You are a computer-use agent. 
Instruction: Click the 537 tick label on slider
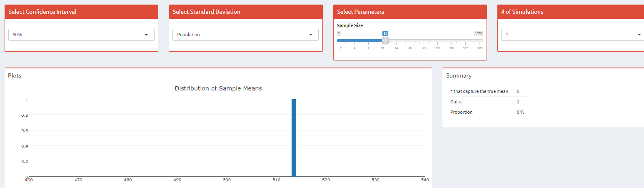tap(465, 48)
